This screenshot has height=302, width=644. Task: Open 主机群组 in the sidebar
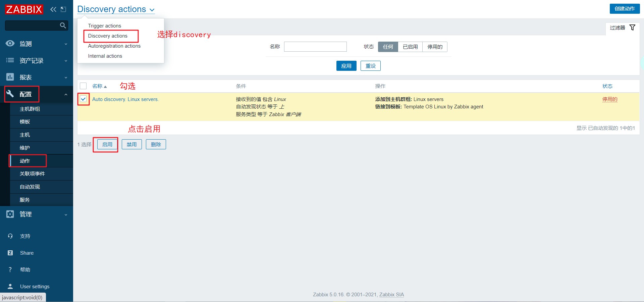click(x=42, y=109)
